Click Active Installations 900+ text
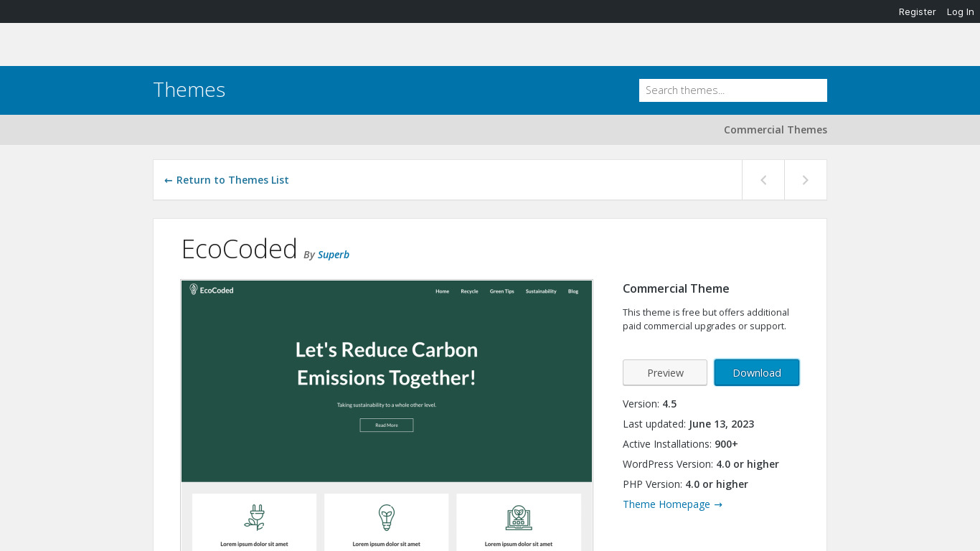980x551 pixels. [680, 444]
